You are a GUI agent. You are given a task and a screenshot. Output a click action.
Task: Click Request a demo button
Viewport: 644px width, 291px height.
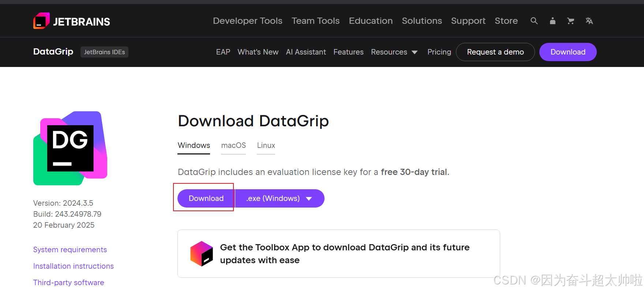pyautogui.click(x=495, y=52)
